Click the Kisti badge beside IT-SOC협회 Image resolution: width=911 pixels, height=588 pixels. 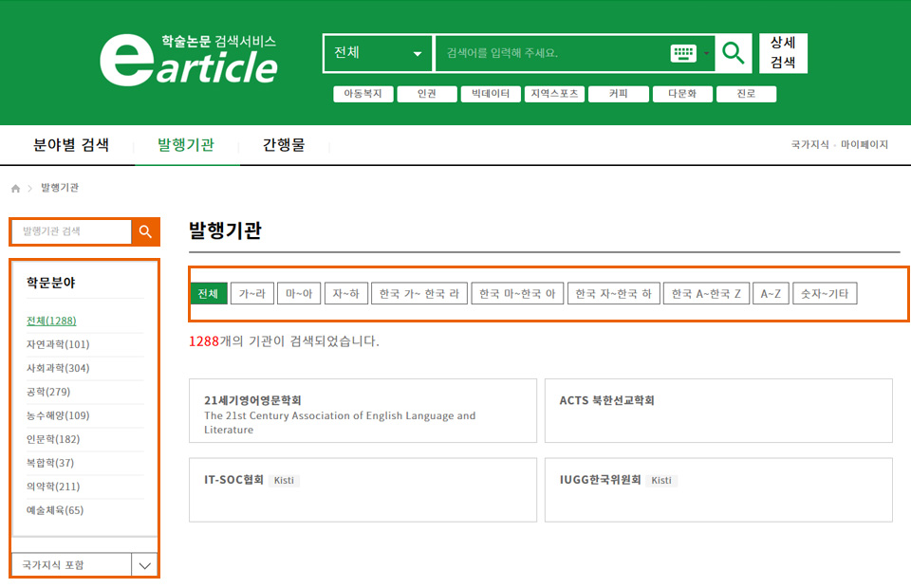click(x=284, y=481)
